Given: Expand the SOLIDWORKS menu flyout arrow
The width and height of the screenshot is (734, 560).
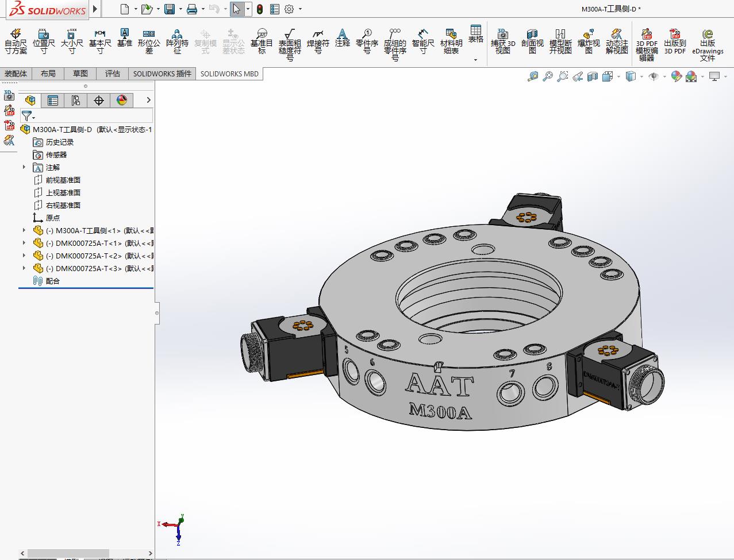Looking at the screenshot, I should [x=95, y=9].
